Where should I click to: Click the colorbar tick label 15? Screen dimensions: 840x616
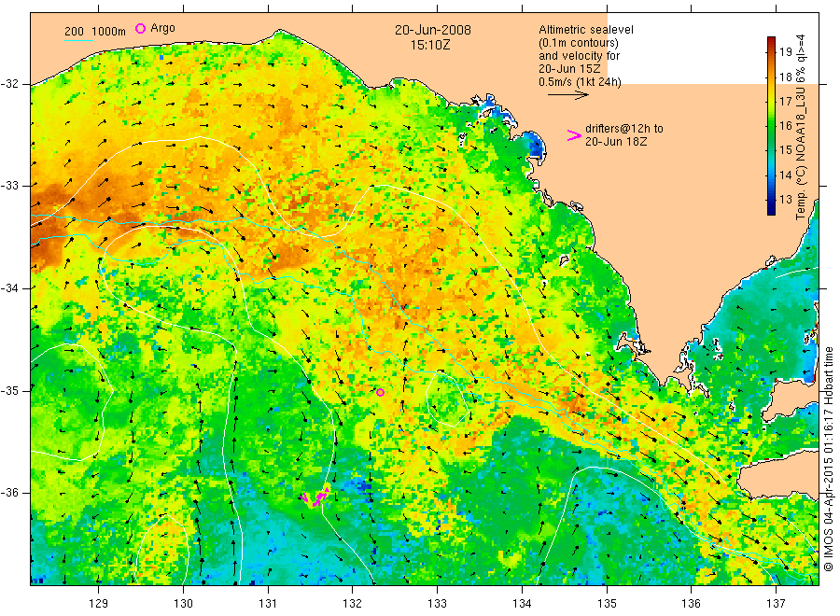click(x=785, y=150)
